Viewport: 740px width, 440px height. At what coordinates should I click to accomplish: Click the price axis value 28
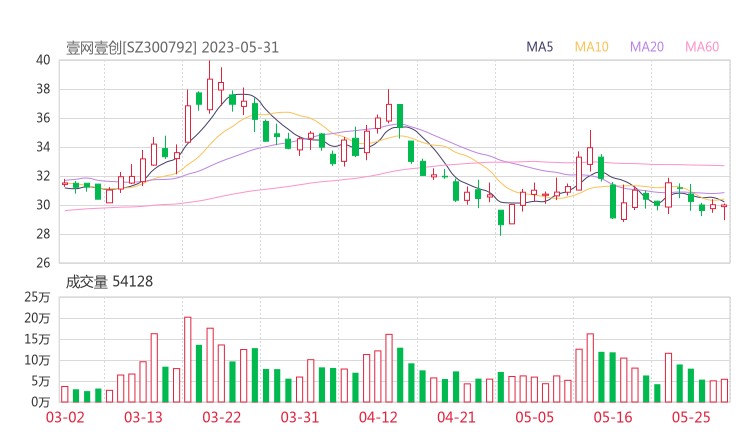pyautogui.click(x=43, y=234)
